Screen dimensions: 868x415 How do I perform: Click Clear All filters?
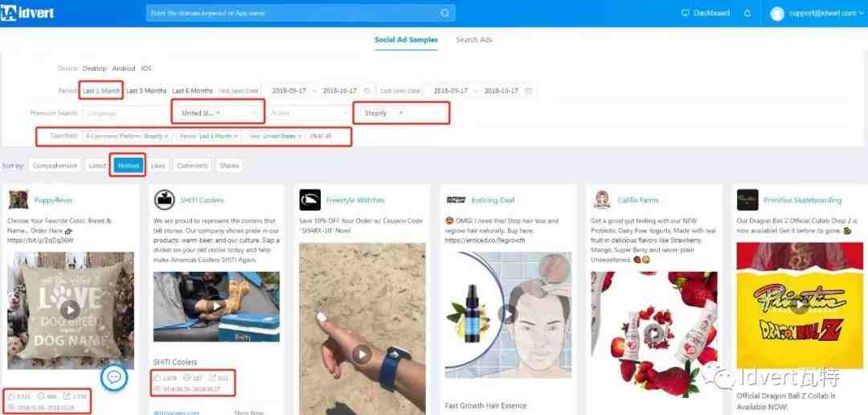pos(321,136)
